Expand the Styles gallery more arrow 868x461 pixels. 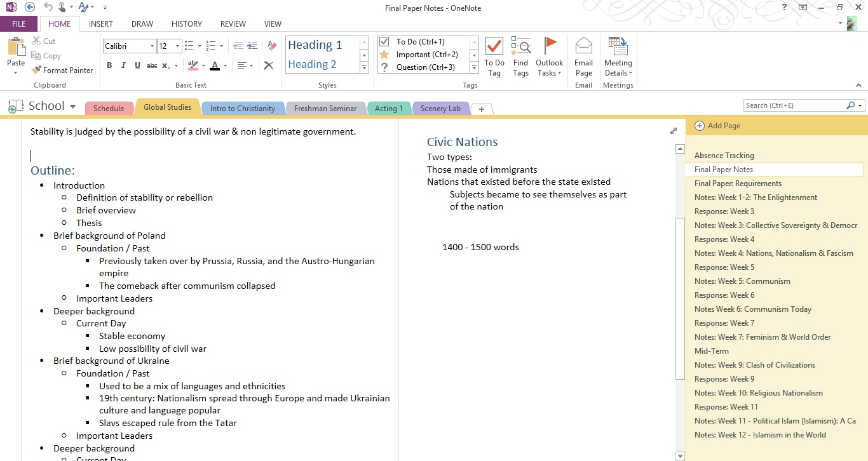[364, 67]
